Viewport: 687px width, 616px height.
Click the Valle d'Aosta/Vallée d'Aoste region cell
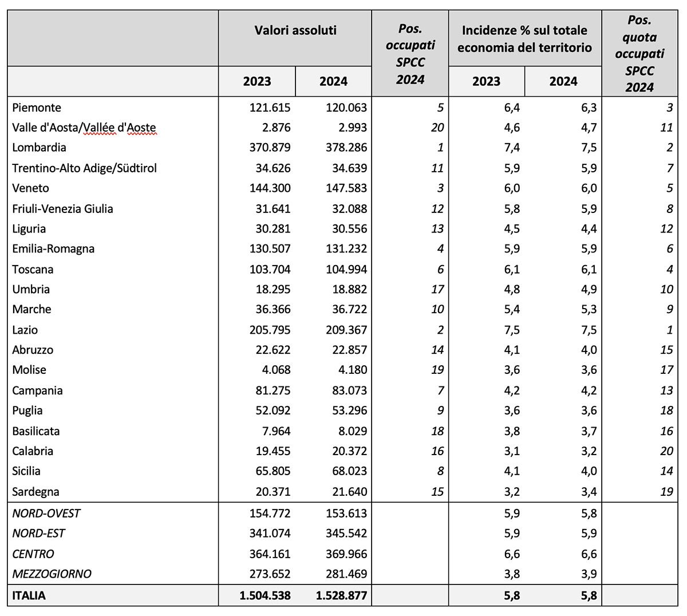click(84, 128)
